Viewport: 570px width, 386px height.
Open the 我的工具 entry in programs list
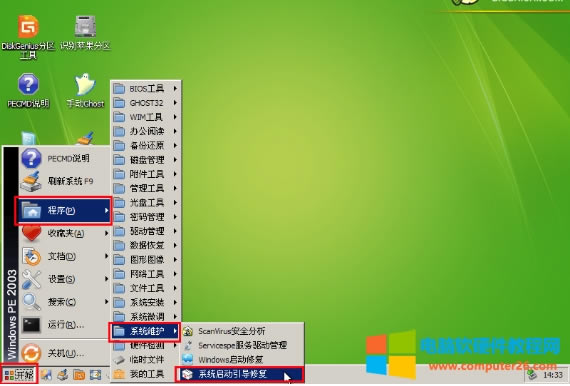[145, 374]
